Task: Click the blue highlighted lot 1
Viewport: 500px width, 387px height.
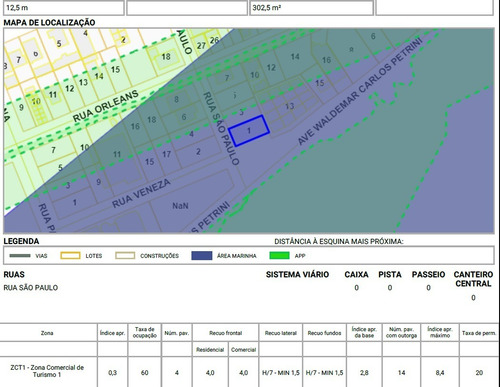Action: point(249,131)
